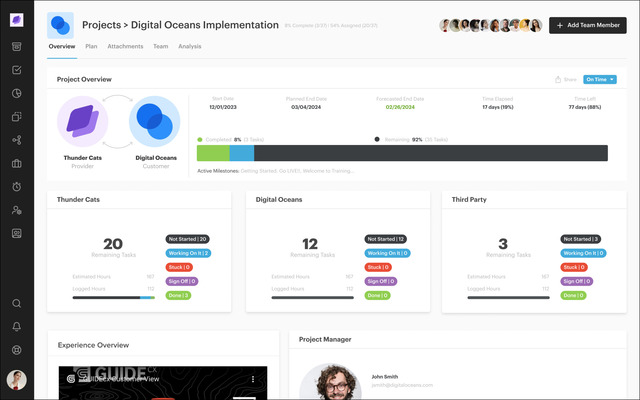Click Thunder Cats Stuck | 0 badge
This screenshot has height=400, width=640.
click(x=179, y=267)
